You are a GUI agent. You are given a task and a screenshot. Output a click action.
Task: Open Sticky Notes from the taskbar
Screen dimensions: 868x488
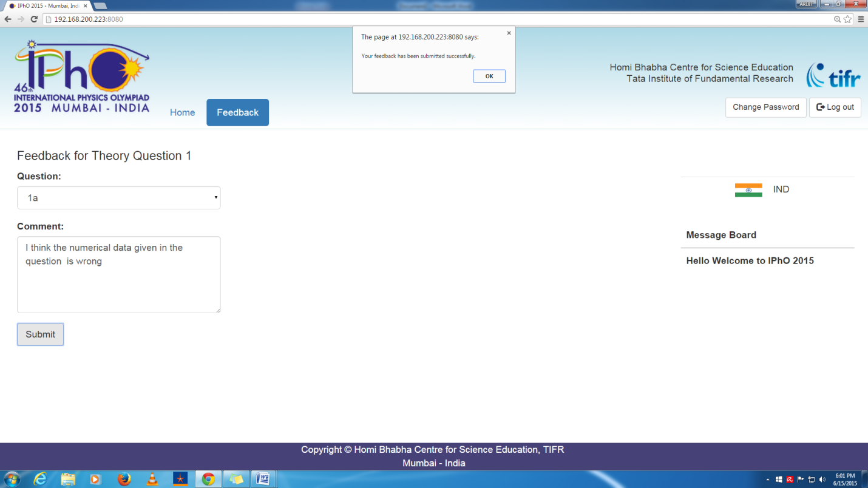tap(236, 479)
